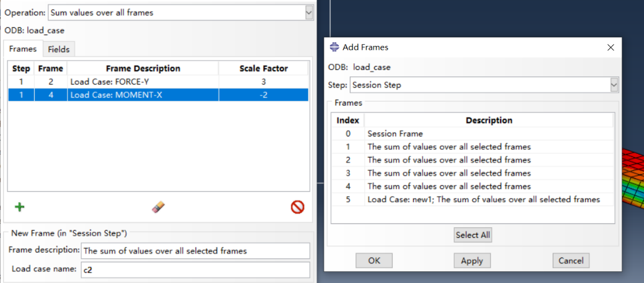Image resolution: width=644 pixels, height=283 pixels.
Task: Click the red delete frame icon
Action: pyautogui.click(x=297, y=207)
